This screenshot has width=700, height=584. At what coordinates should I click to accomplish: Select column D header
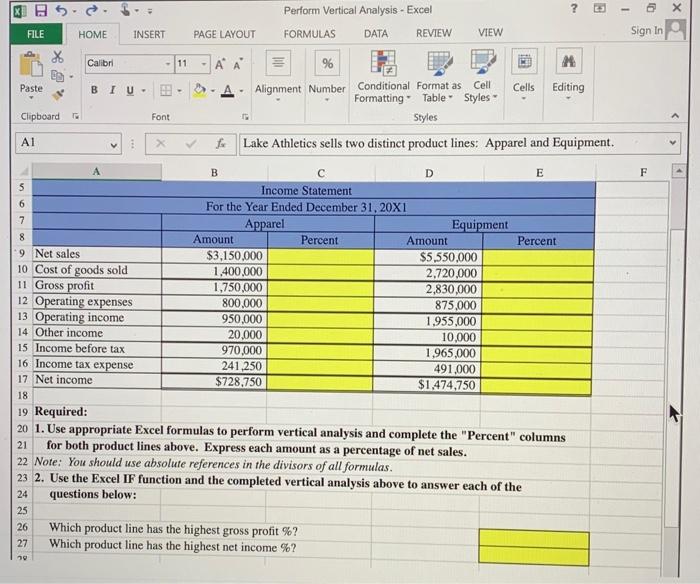429,173
